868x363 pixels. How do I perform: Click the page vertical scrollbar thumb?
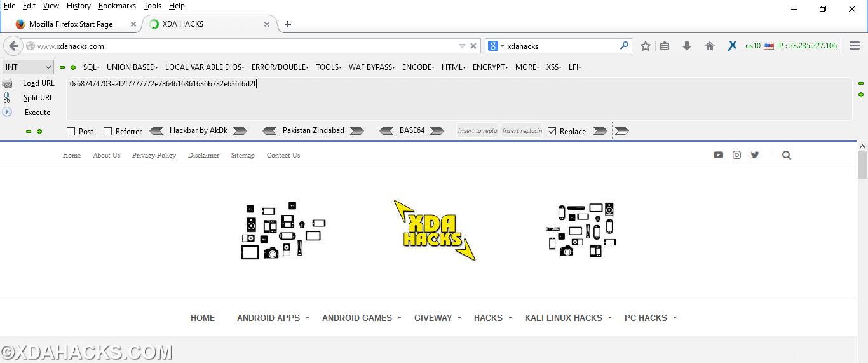(x=862, y=165)
